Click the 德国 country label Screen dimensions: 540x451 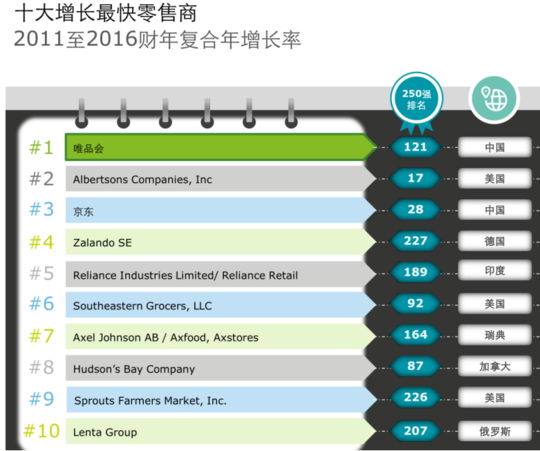[x=495, y=241]
